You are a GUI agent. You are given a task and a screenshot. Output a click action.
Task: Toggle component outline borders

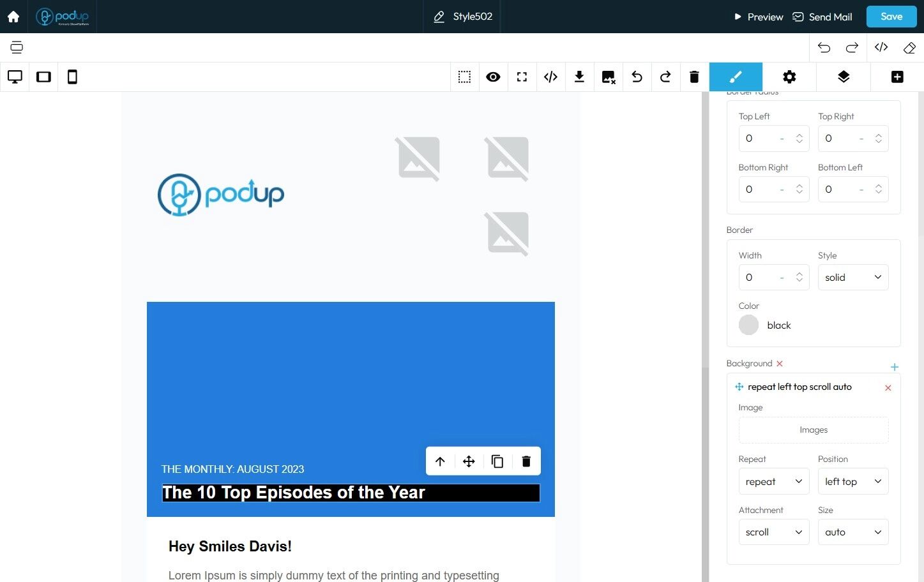click(464, 77)
